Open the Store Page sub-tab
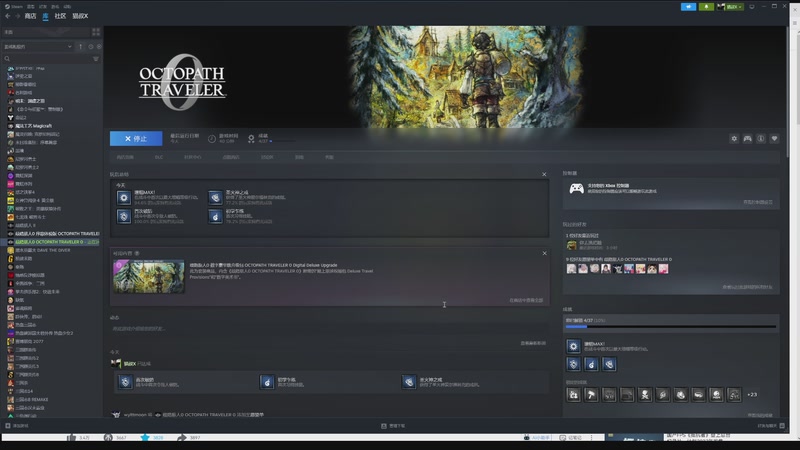800x450 pixels. point(126,157)
